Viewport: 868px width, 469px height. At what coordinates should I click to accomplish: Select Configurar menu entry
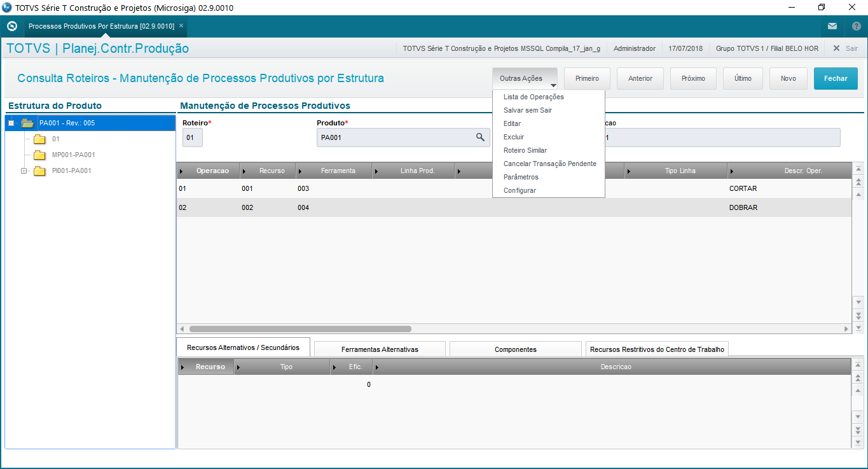pyautogui.click(x=520, y=190)
